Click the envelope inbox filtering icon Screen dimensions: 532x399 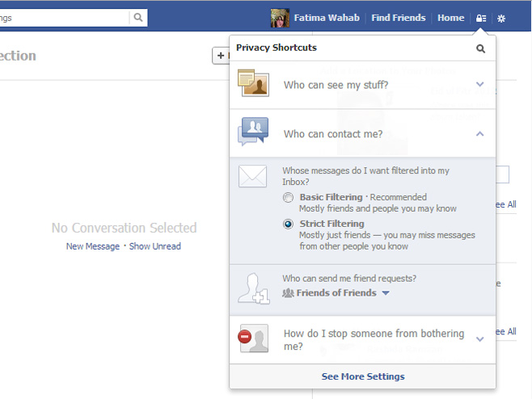[x=253, y=176]
